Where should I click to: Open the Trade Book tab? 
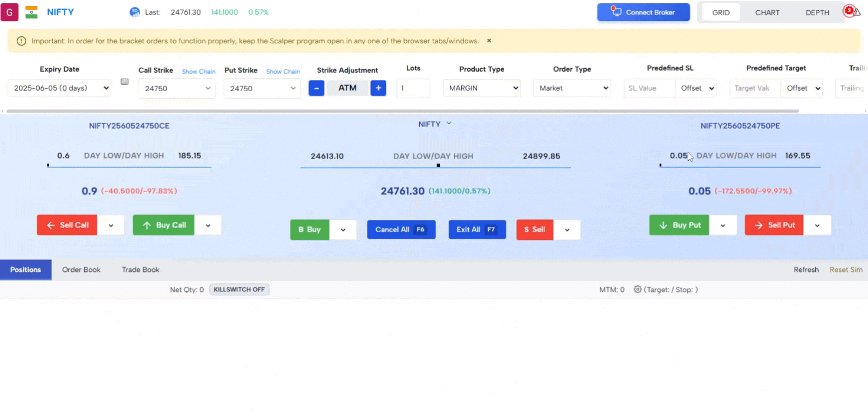tap(140, 270)
